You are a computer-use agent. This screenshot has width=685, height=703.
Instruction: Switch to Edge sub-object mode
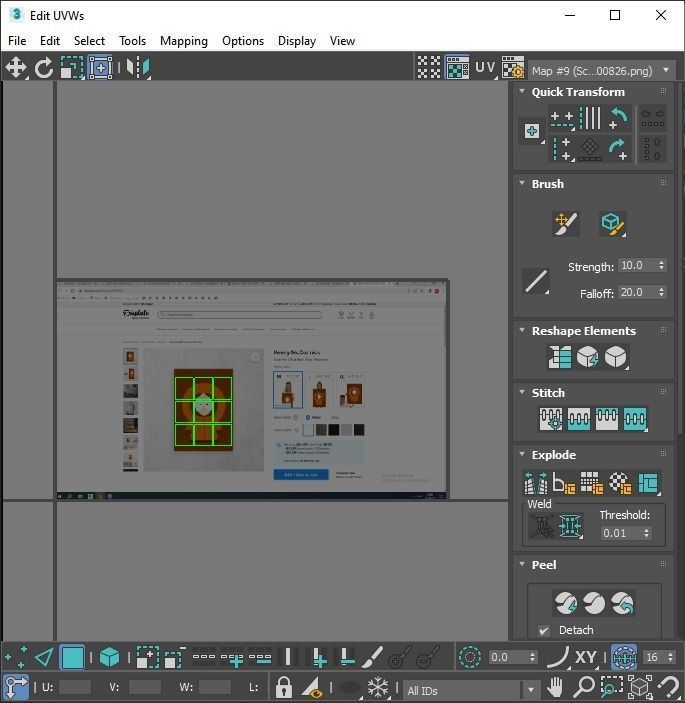(44, 657)
